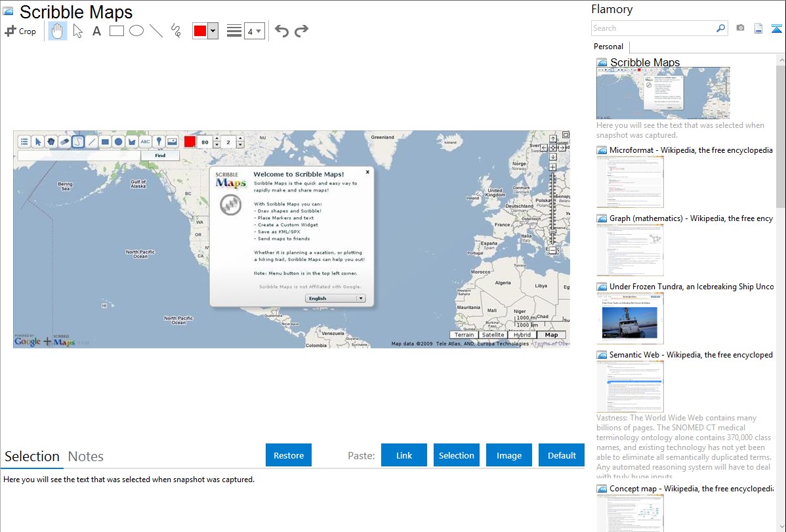
Task: Paste as Link
Action: point(404,455)
